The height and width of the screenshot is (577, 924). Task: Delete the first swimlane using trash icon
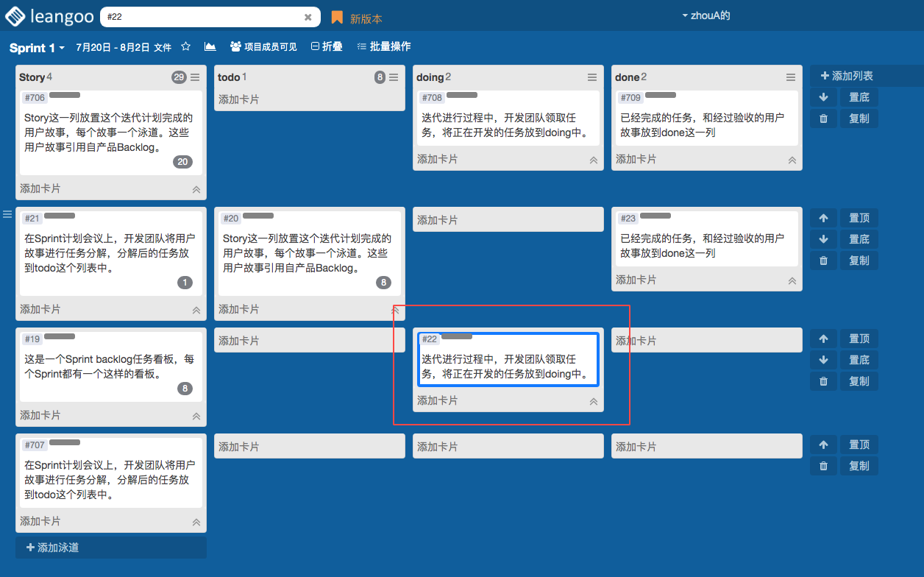pyautogui.click(x=823, y=118)
